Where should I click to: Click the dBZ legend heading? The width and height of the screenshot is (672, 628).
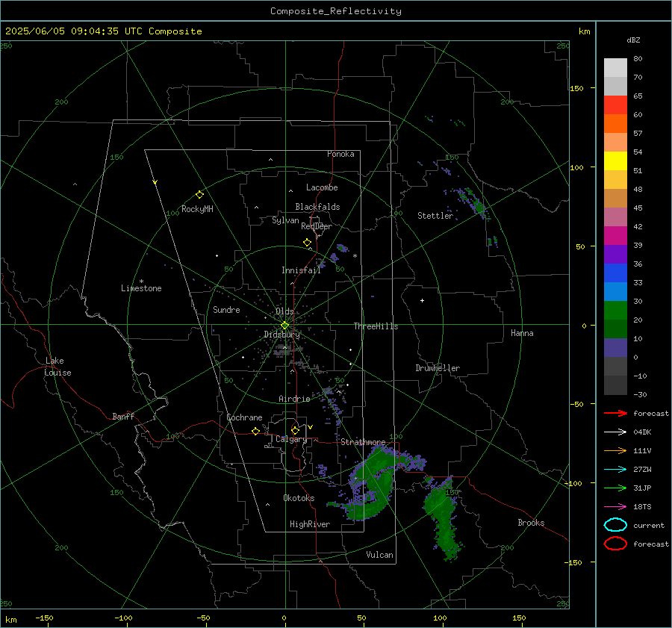633,40
